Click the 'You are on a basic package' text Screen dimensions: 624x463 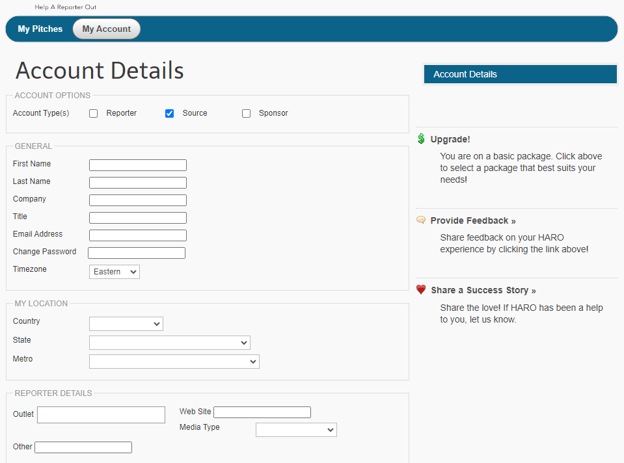[521, 168]
